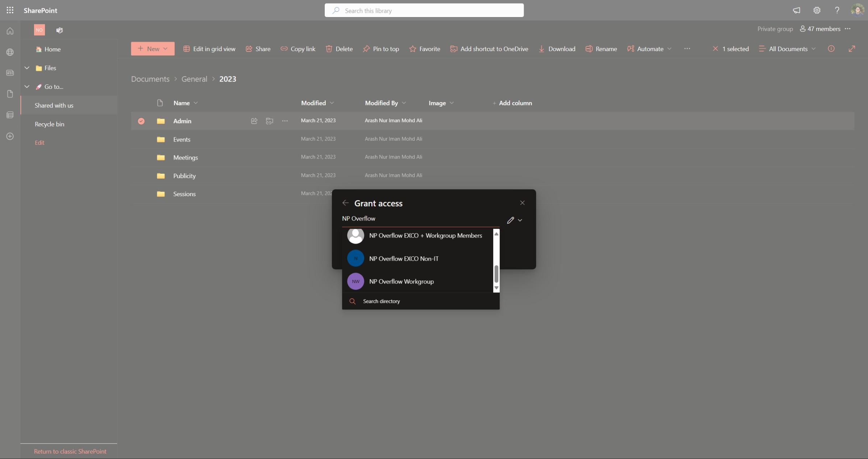Viewport: 868px width, 459px height.
Task: Click Return to classic SharePoint link
Action: pos(70,451)
